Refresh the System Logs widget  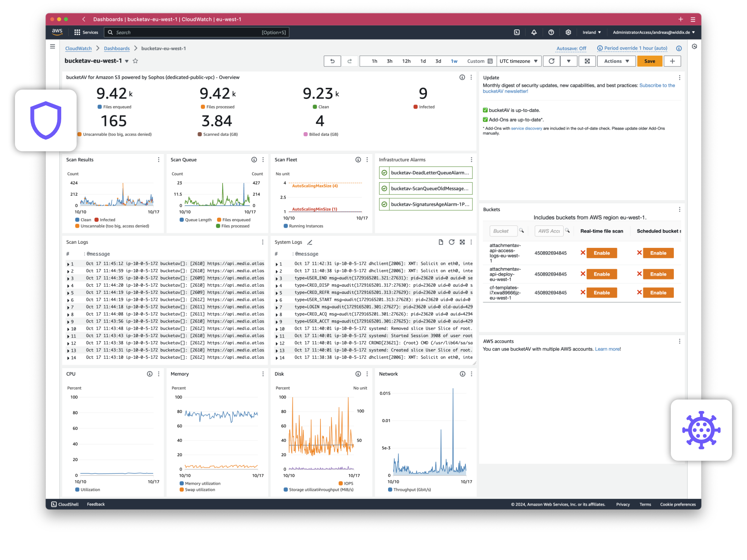click(452, 242)
